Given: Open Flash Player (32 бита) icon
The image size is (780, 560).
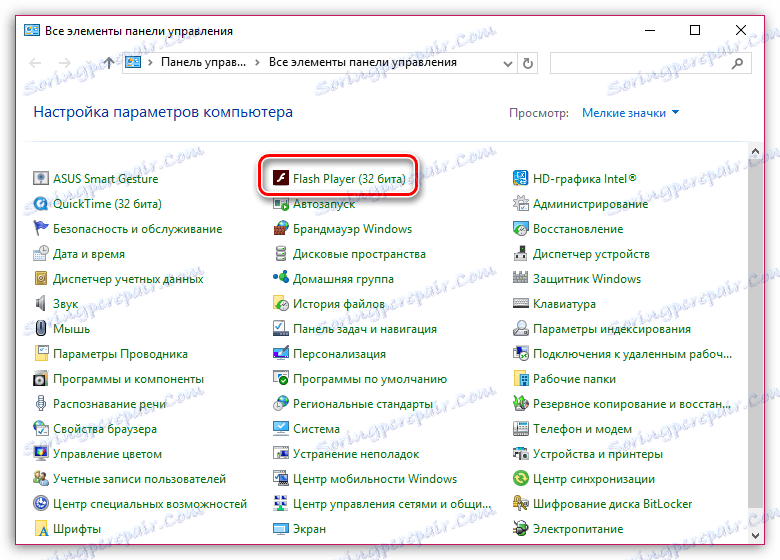Looking at the screenshot, I should click(x=281, y=178).
